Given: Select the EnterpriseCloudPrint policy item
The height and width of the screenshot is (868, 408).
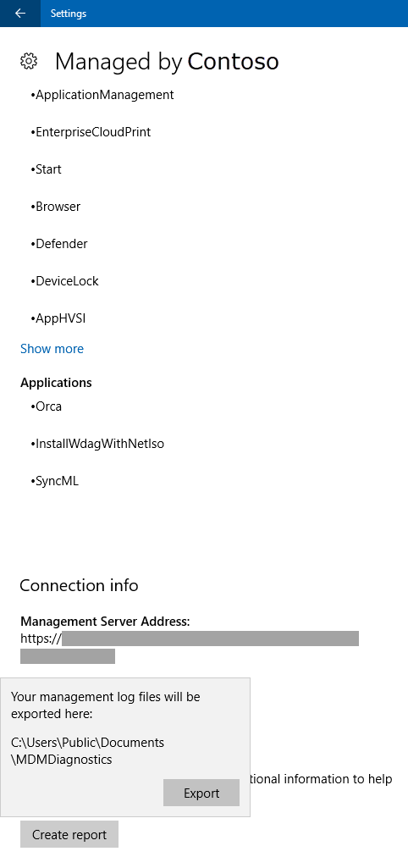Looking at the screenshot, I should (91, 132).
